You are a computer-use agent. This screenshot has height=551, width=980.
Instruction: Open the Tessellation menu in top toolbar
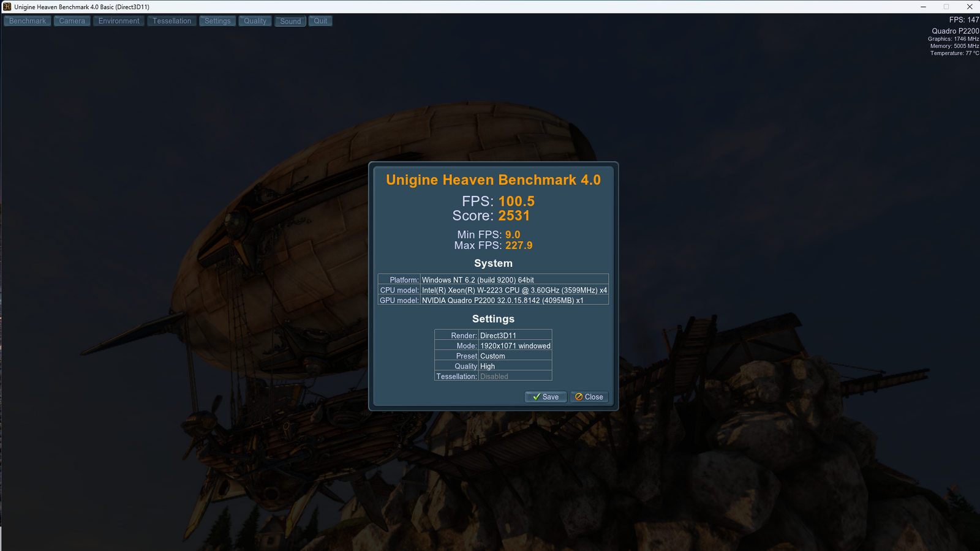(172, 21)
